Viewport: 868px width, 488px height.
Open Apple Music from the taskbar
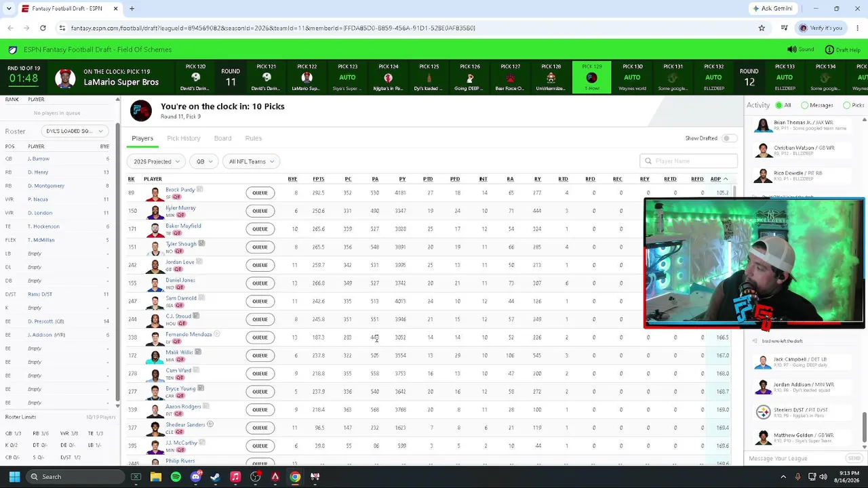click(x=235, y=476)
